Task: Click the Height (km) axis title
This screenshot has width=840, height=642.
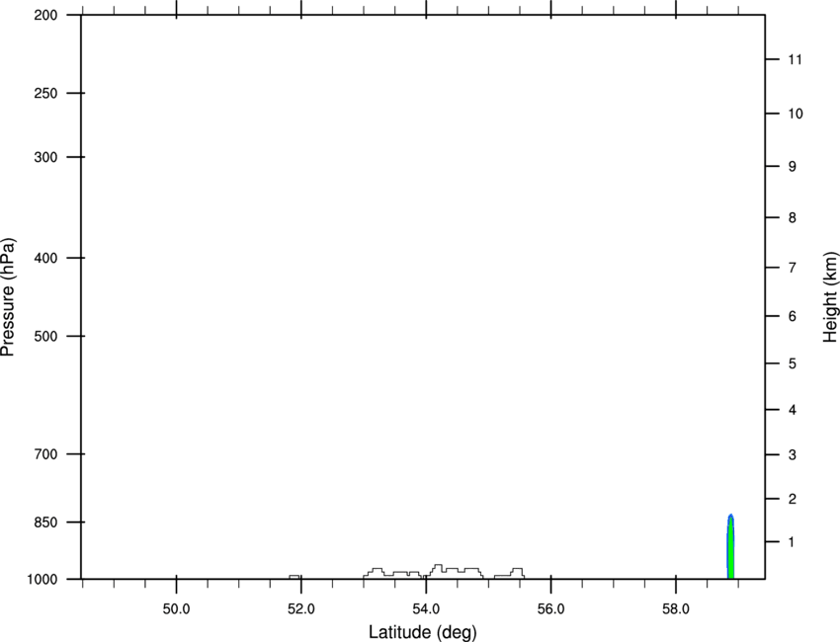Action: [830, 297]
